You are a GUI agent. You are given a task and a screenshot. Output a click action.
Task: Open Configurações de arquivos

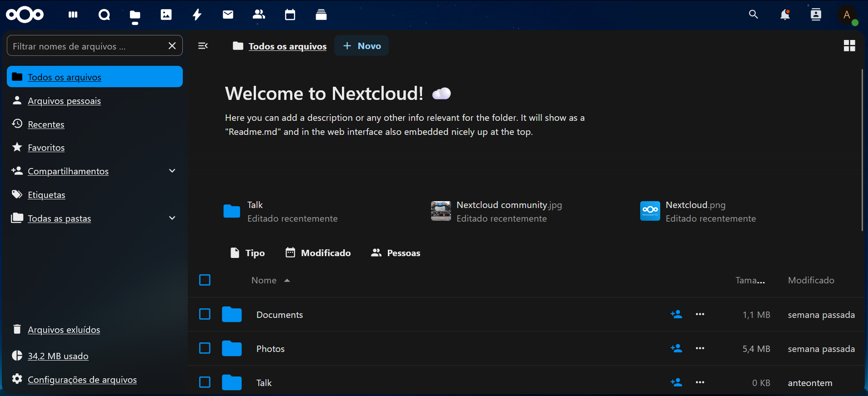(x=95, y=379)
